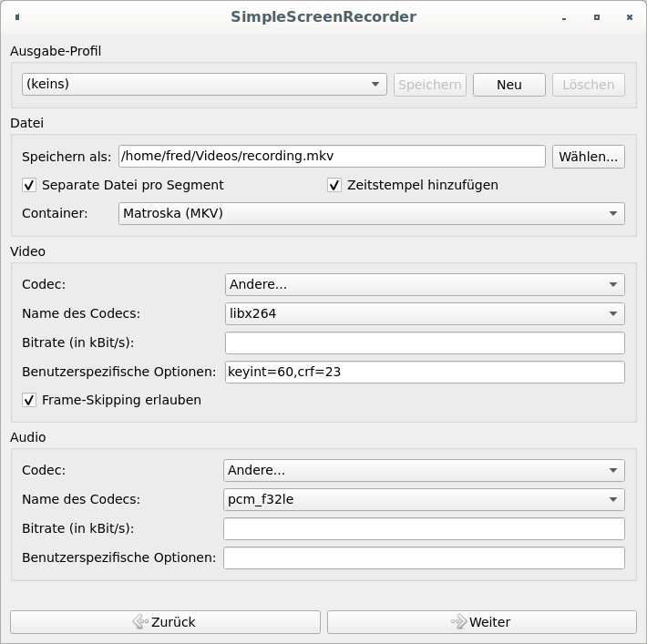
Task: Click the Löschen profile button
Action: click(x=589, y=85)
